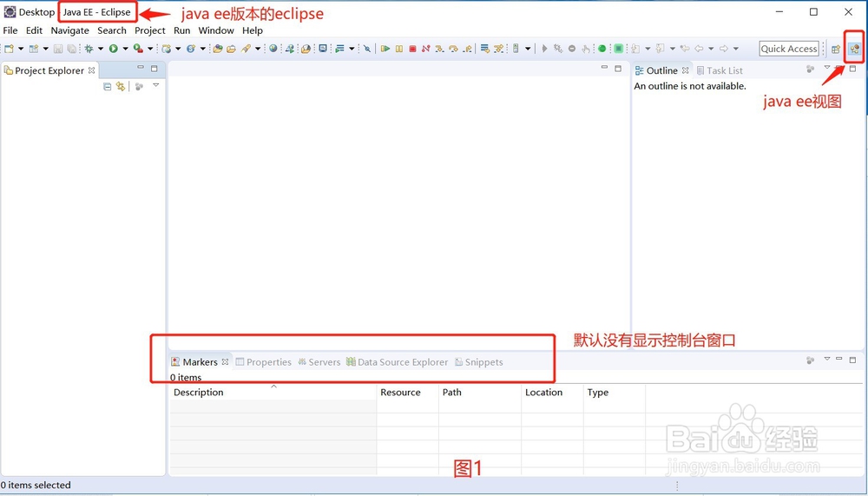Click the Search flashlight toolbar icon
The image size is (868, 496).
click(x=247, y=49)
